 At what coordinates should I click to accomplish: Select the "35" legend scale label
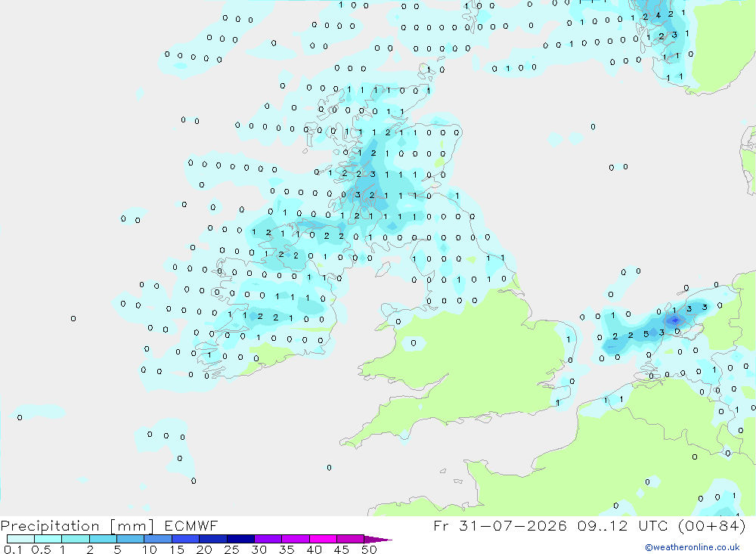pos(287,549)
